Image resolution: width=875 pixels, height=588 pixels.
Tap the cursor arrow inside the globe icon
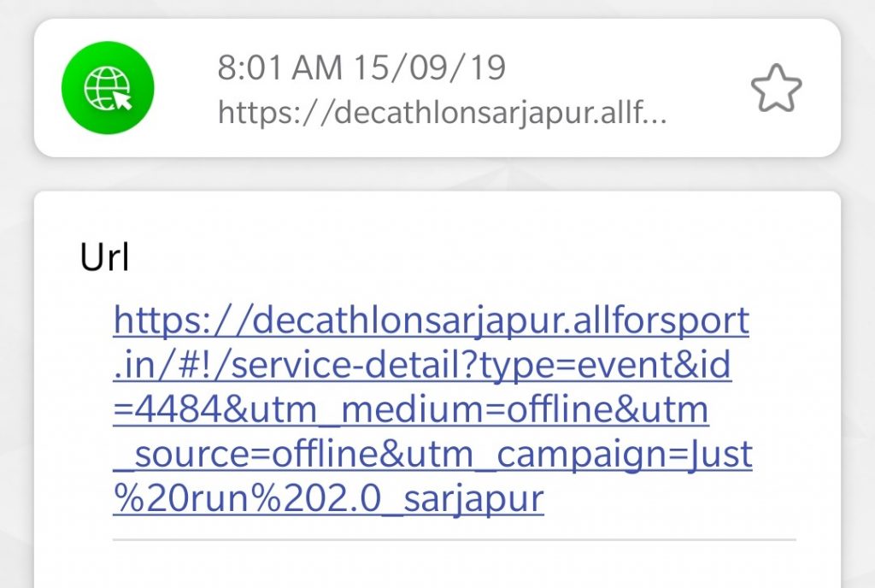pyautogui.click(x=122, y=100)
